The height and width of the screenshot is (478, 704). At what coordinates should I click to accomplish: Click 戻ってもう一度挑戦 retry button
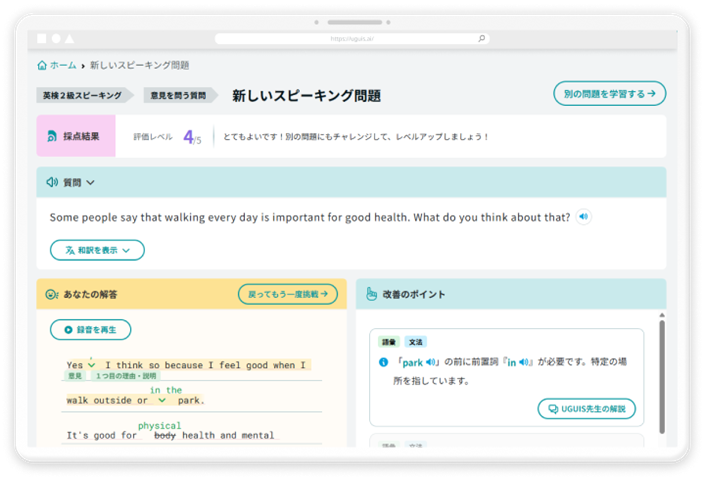288,294
